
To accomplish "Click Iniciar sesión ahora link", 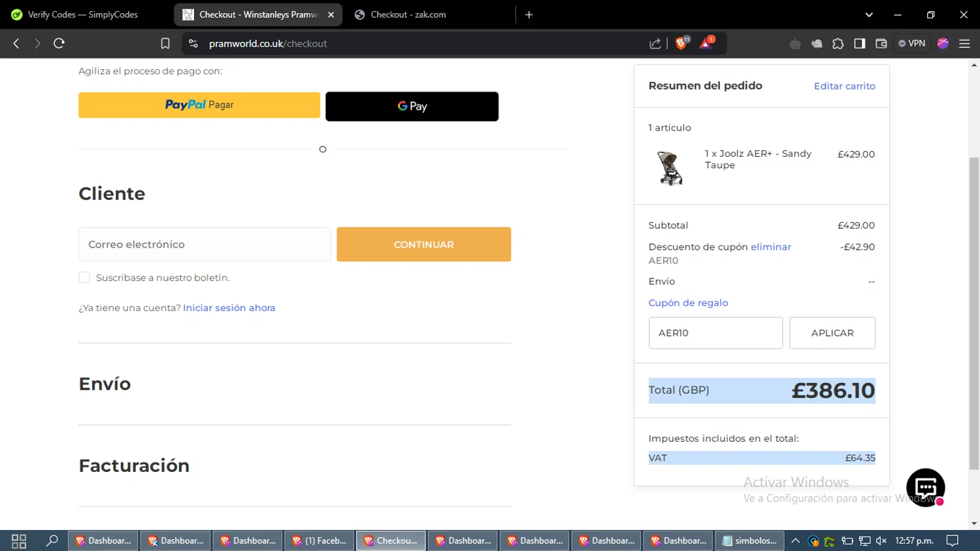I will (229, 308).
